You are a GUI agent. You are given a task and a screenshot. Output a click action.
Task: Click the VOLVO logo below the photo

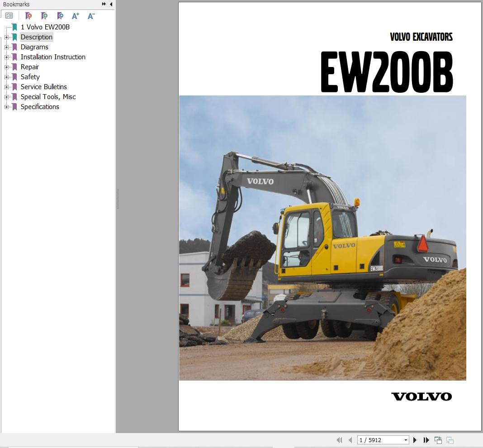click(x=421, y=396)
